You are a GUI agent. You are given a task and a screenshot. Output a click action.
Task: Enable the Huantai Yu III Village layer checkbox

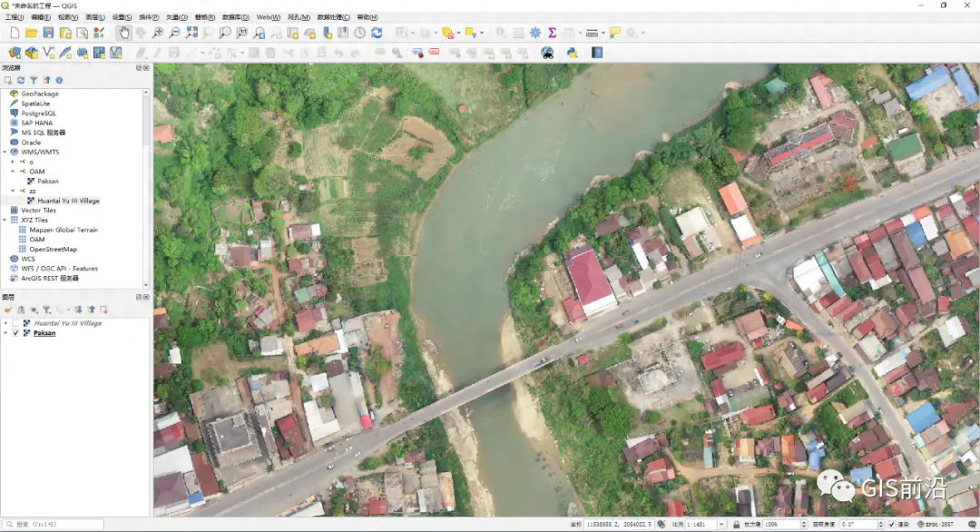coord(15,323)
